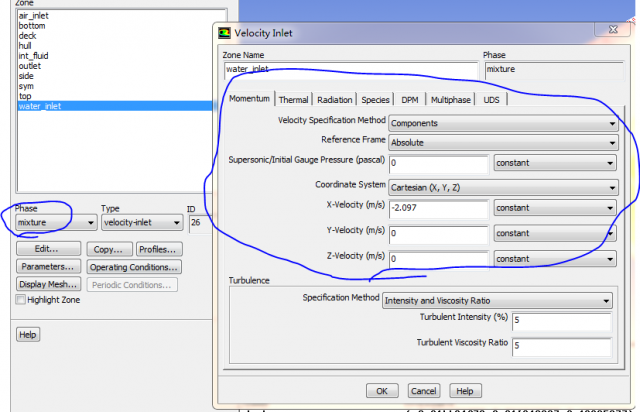Select air_inlet in the Zone list
Image resolution: width=640 pixels, height=412 pixels.
pyautogui.click(x=36, y=15)
